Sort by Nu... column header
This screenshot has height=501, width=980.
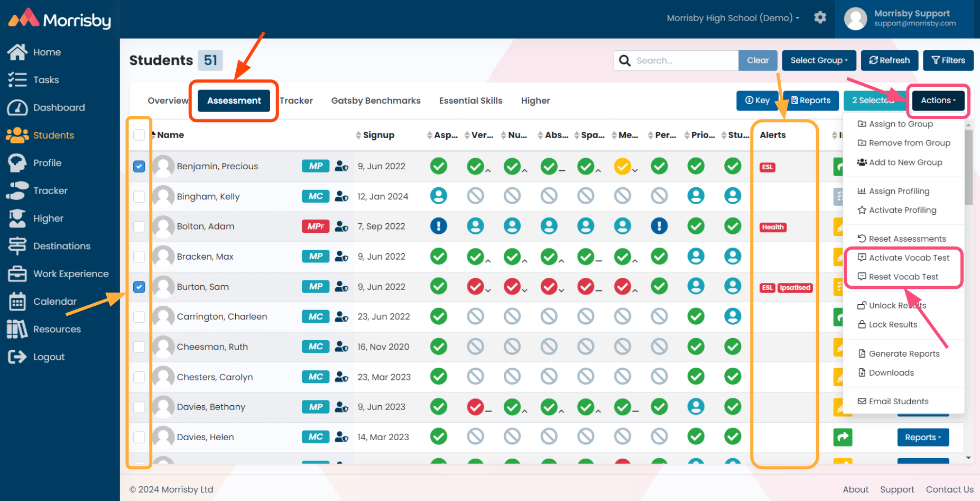pos(514,135)
